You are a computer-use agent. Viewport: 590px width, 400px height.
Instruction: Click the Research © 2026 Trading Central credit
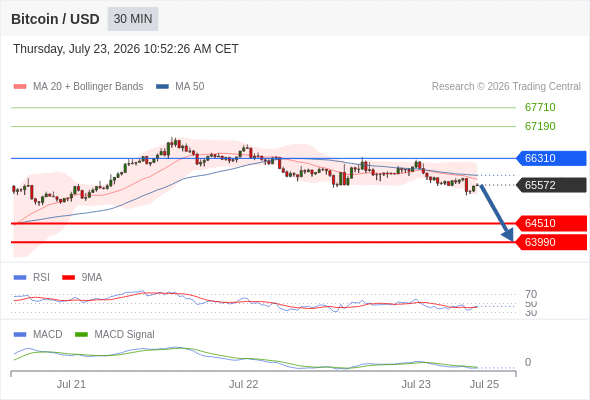506,87
